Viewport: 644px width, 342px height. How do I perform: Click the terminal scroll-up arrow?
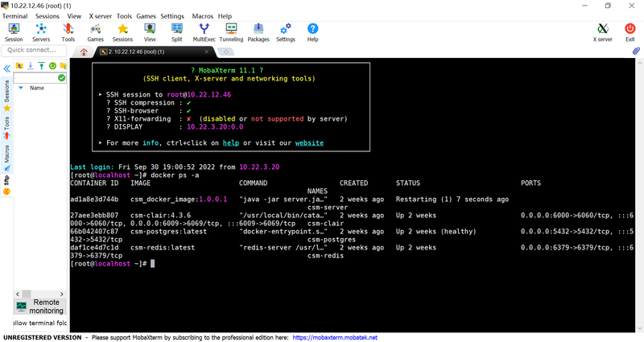pos(639,63)
